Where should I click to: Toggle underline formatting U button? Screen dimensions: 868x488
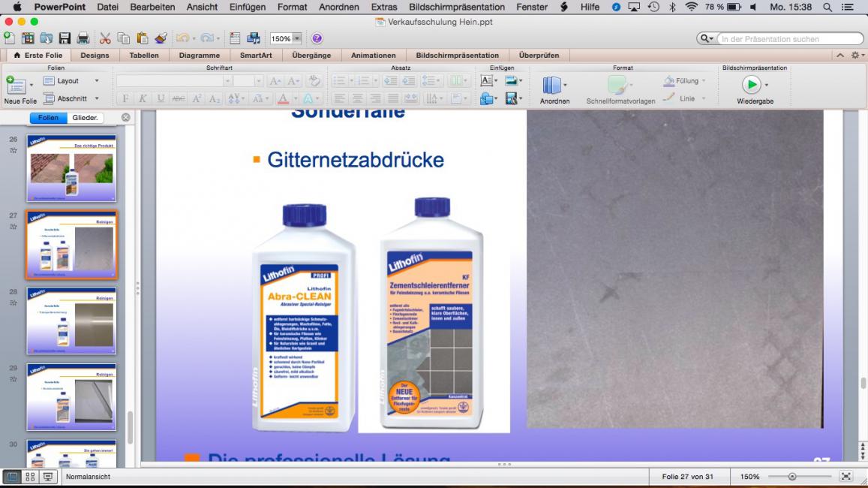pyautogui.click(x=161, y=98)
